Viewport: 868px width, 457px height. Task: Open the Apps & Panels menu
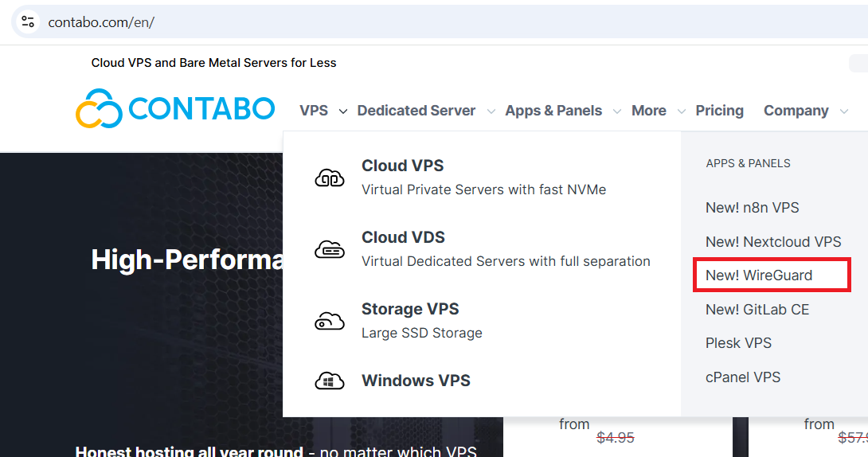click(x=553, y=111)
